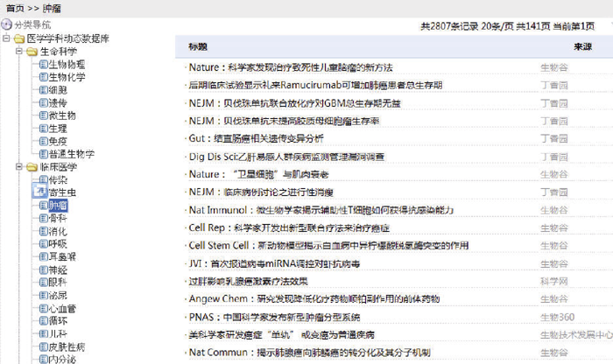Click the document icon beside 呼吸
613x364 pixels.
(44, 244)
